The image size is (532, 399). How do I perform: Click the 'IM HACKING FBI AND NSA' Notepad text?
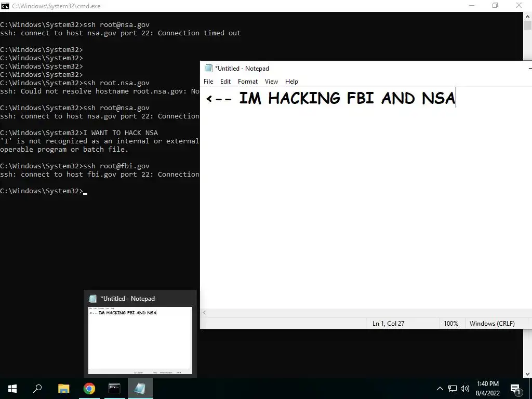coord(347,98)
